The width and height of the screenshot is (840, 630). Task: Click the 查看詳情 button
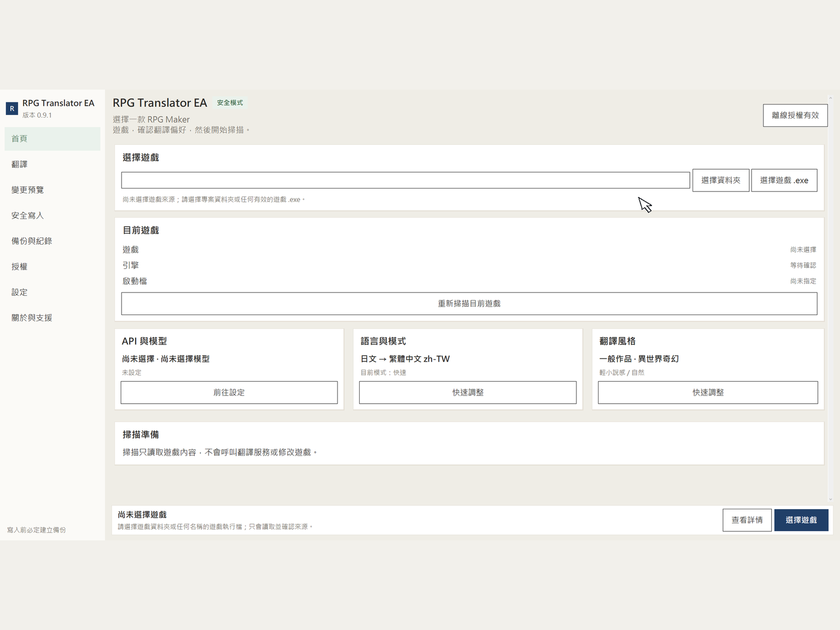747,520
